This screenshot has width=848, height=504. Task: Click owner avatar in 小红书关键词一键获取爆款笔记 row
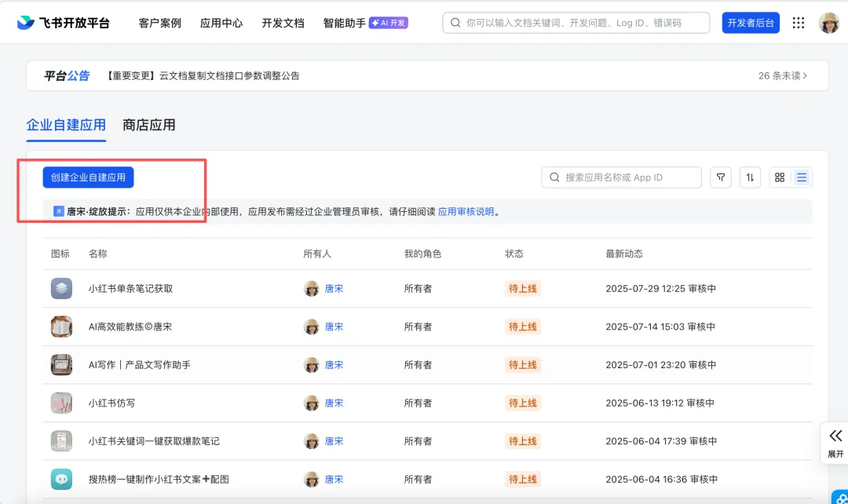pos(312,441)
